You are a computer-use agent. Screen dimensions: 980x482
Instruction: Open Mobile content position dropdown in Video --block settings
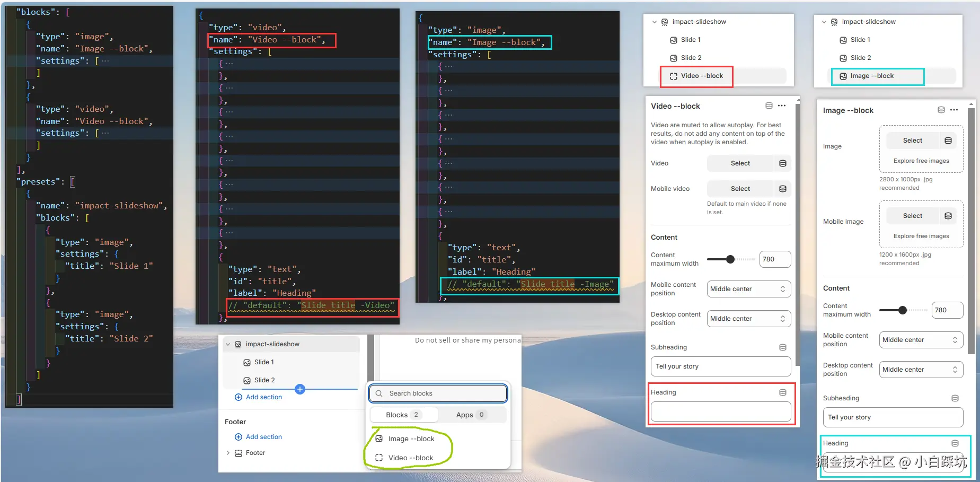pos(749,289)
